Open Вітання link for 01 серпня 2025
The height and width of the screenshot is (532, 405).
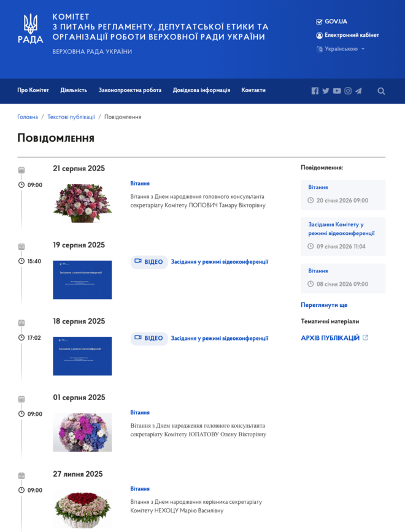point(140,412)
